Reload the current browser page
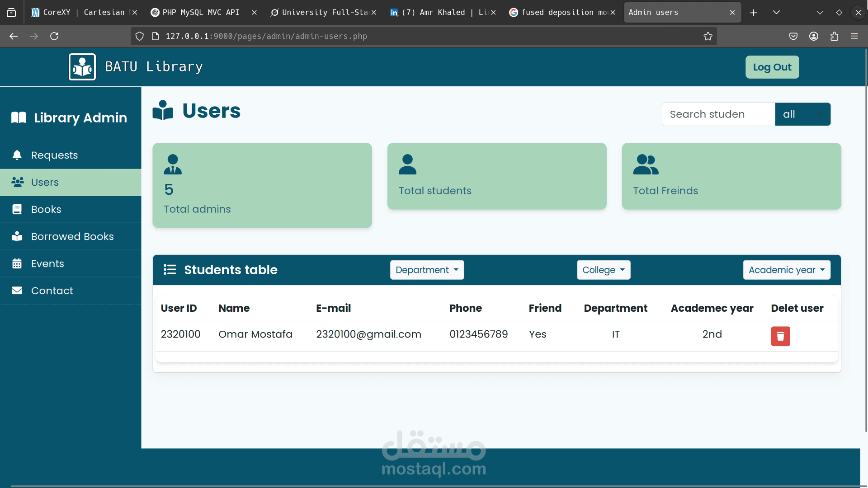This screenshot has height=488, width=868. [x=54, y=36]
